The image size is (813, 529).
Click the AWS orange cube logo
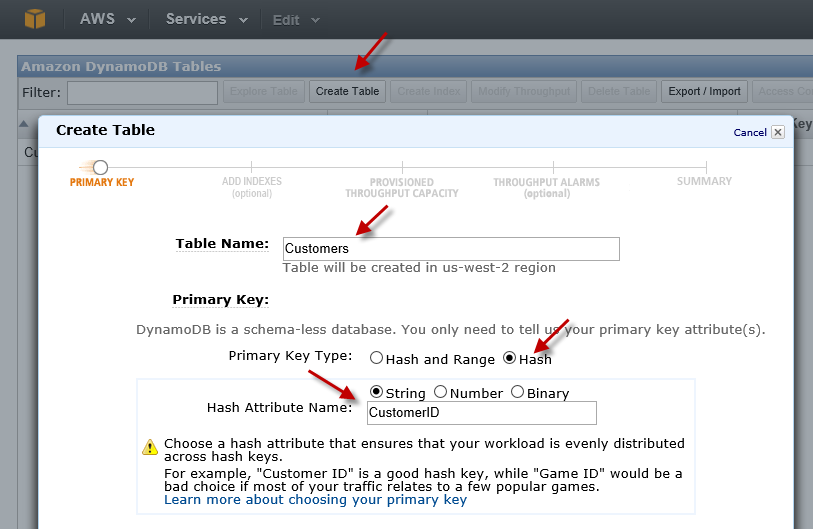[x=35, y=19]
